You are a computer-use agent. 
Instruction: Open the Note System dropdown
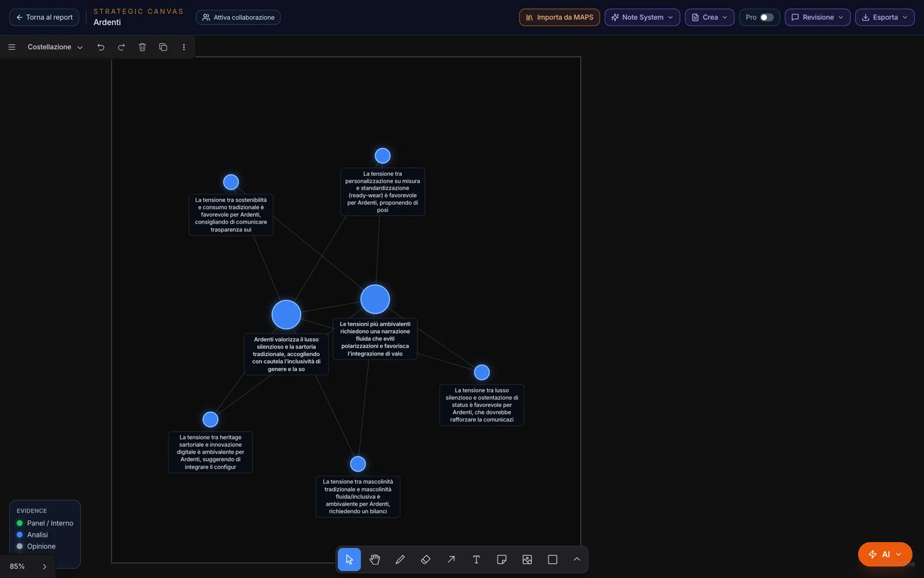click(642, 17)
